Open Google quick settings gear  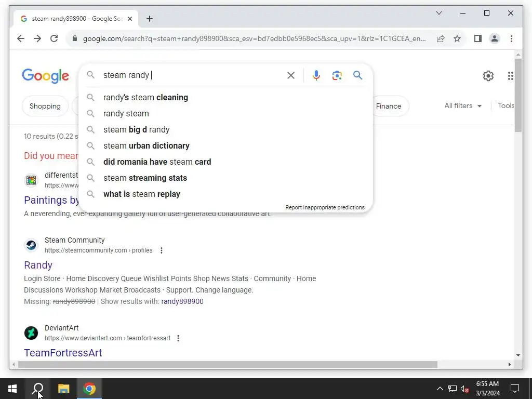(488, 76)
